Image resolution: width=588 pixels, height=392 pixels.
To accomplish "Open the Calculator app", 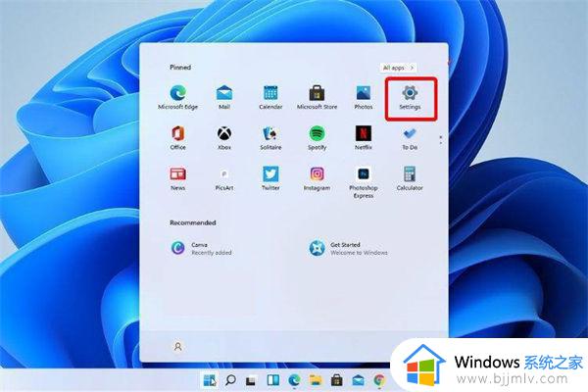I will tap(410, 178).
